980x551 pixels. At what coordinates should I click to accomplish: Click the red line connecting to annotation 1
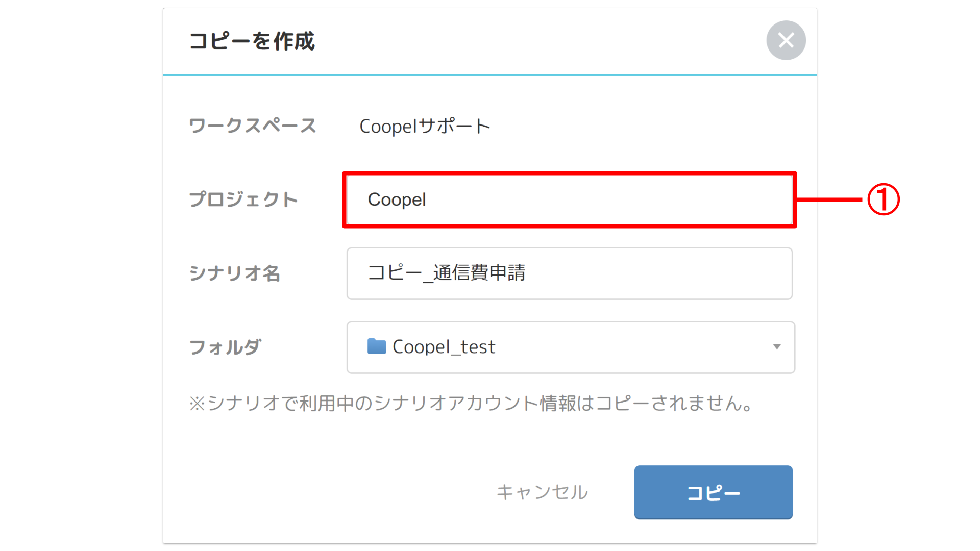point(830,199)
